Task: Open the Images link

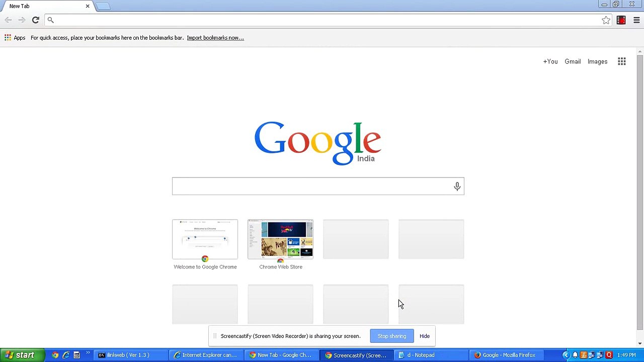Action: 597,61
